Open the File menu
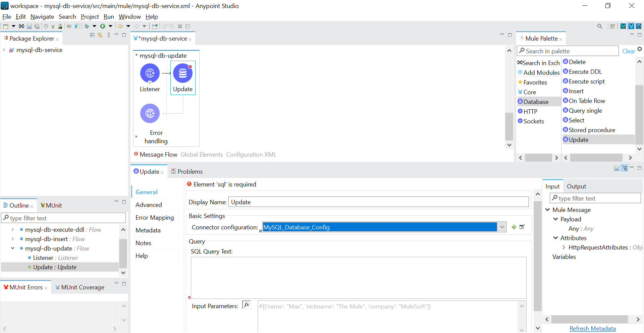644x333 pixels. pyautogui.click(x=7, y=17)
